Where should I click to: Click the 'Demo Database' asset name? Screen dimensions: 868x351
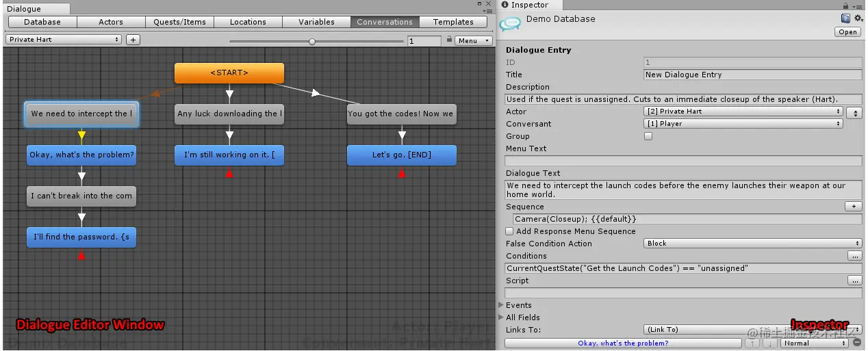pos(561,19)
